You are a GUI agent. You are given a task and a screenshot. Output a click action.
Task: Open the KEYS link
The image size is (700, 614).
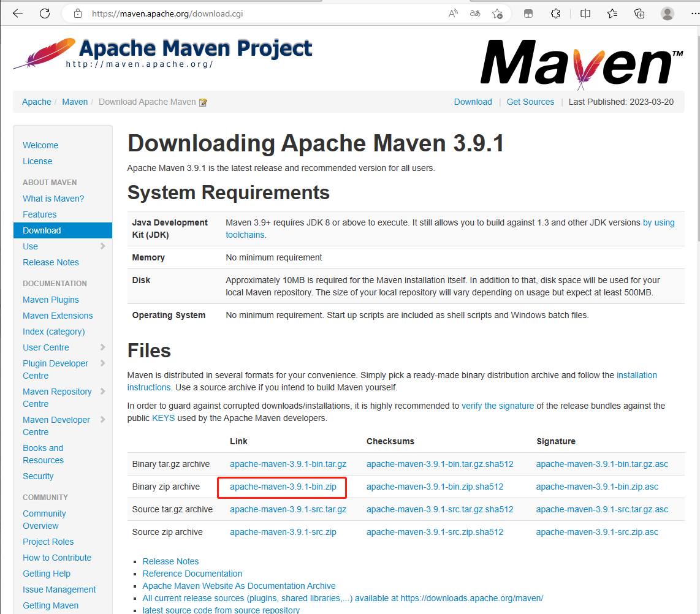[x=164, y=418]
